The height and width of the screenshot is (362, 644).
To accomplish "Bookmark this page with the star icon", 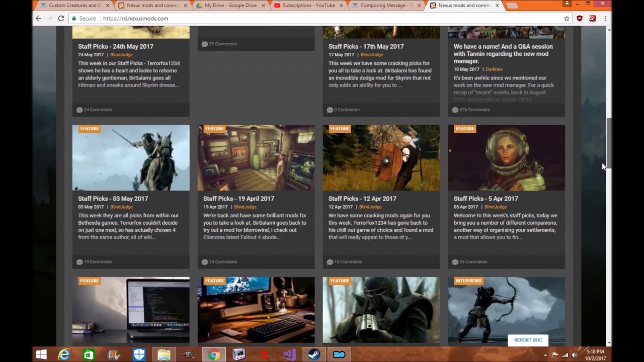I will pos(567,18).
